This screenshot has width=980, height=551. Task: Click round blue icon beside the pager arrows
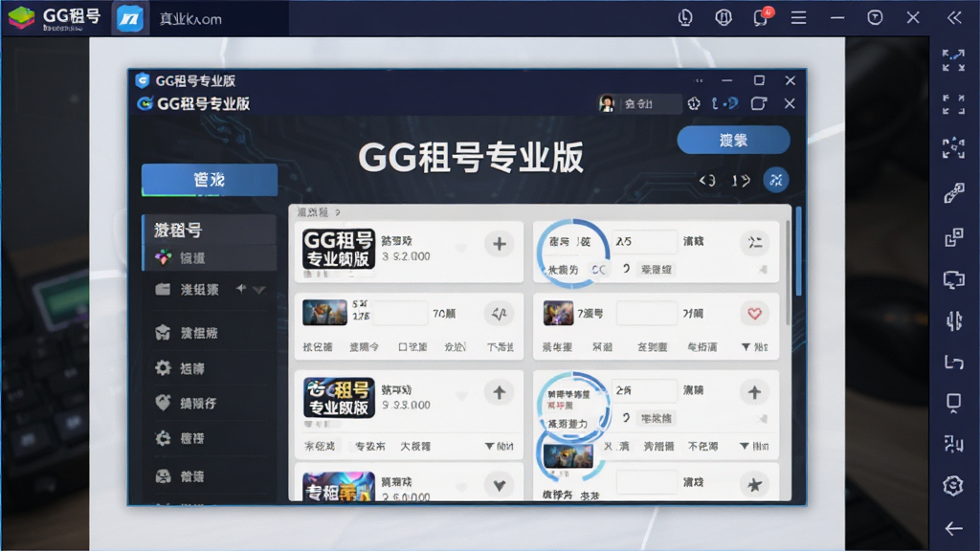[775, 181]
